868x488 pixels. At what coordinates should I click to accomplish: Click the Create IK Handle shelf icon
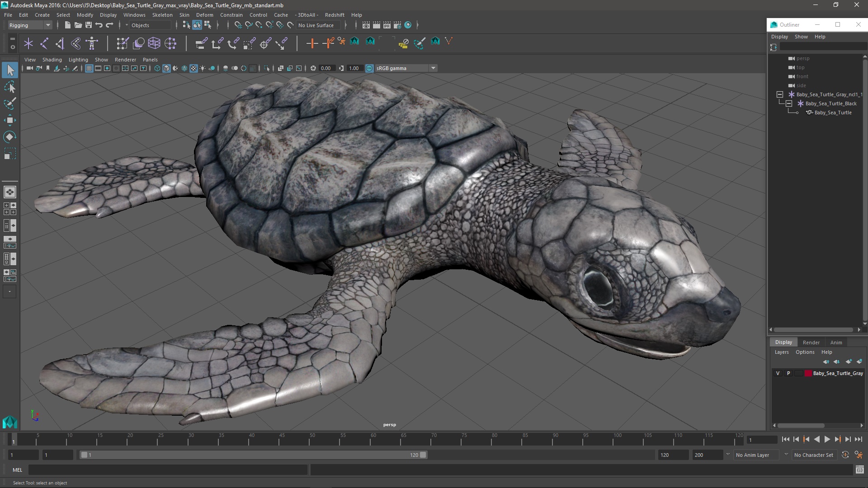60,43
